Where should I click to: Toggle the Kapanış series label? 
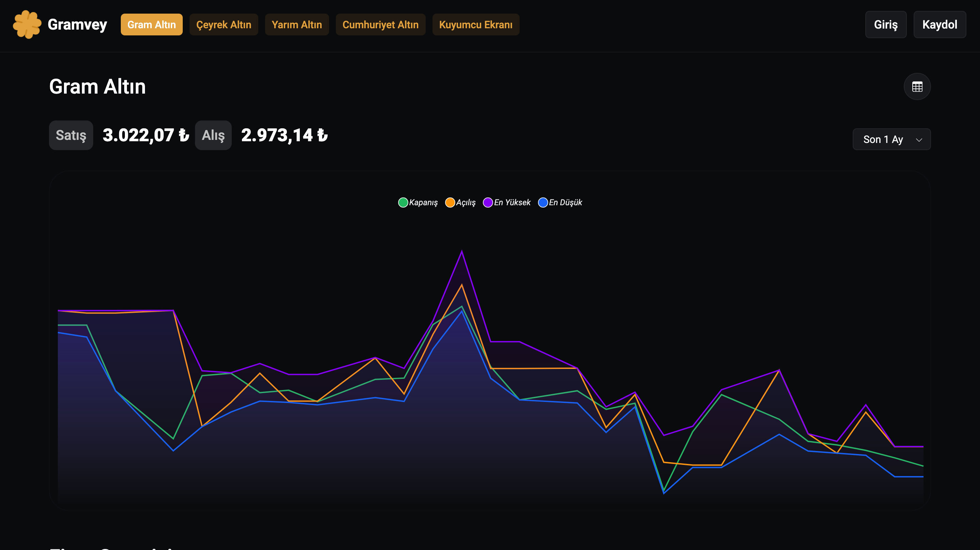click(x=423, y=203)
